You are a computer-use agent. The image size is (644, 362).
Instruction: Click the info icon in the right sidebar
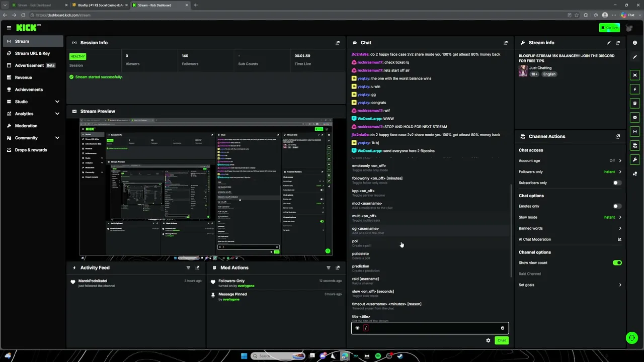(635, 43)
